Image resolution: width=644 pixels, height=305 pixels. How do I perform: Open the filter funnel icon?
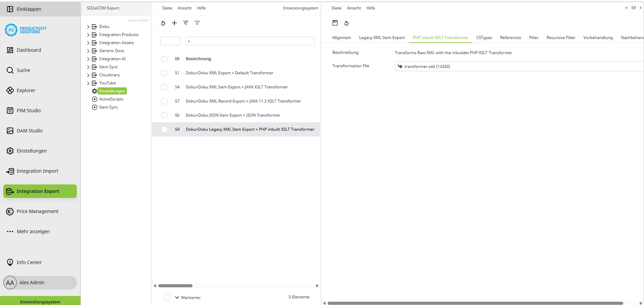tap(197, 23)
